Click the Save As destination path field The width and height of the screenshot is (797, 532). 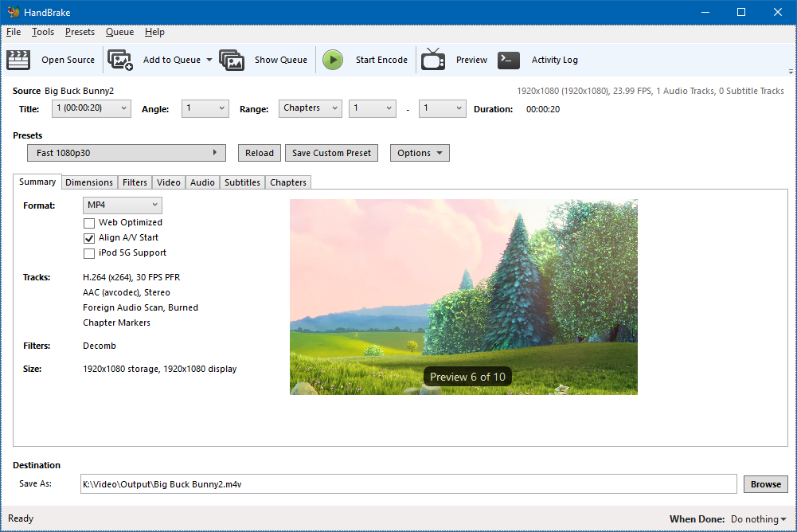pos(408,484)
